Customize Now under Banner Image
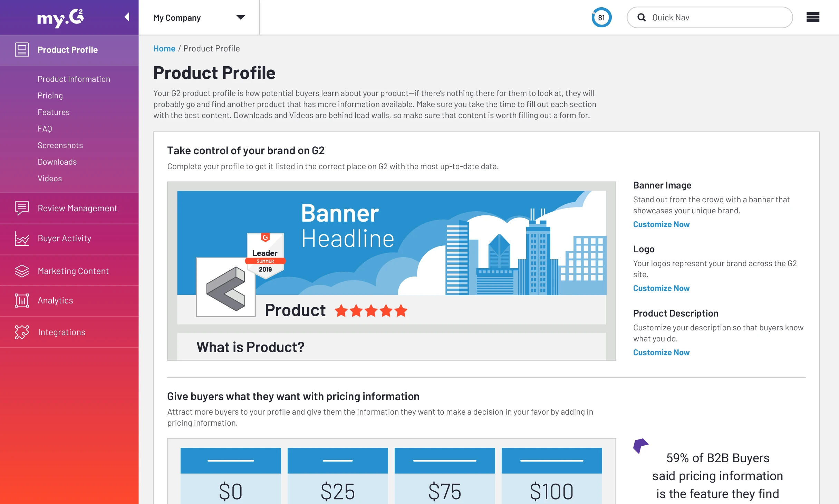 (x=661, y=224)
